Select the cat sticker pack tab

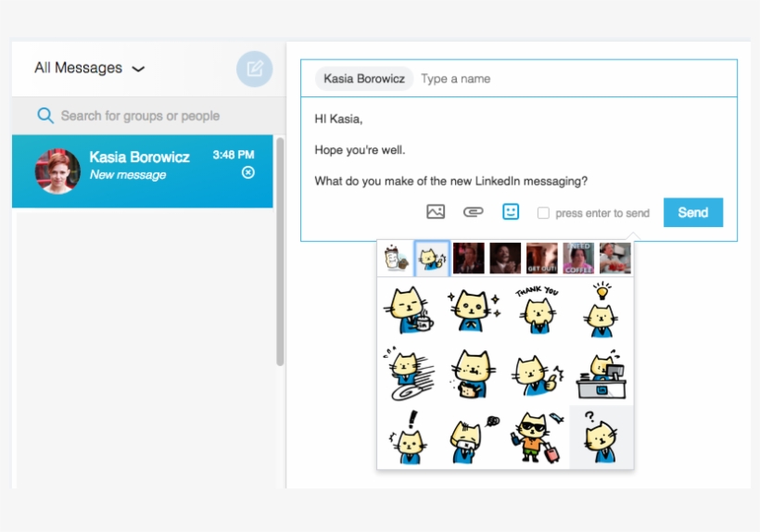(432, 259)
